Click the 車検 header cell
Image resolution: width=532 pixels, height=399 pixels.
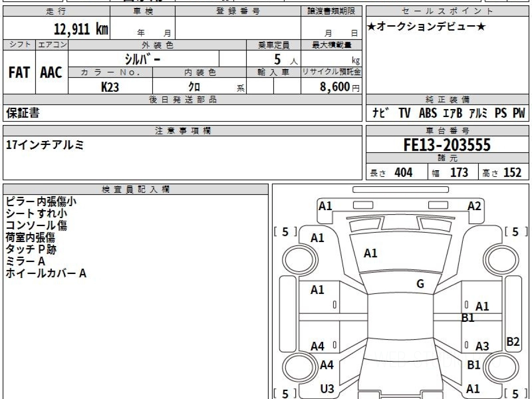pos(143,12)
